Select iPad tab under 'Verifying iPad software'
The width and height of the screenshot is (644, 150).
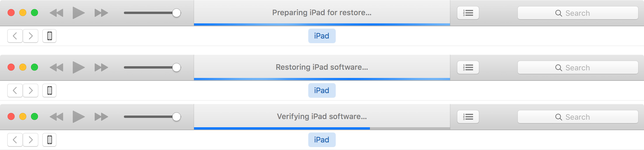click(x=322, y=140)
